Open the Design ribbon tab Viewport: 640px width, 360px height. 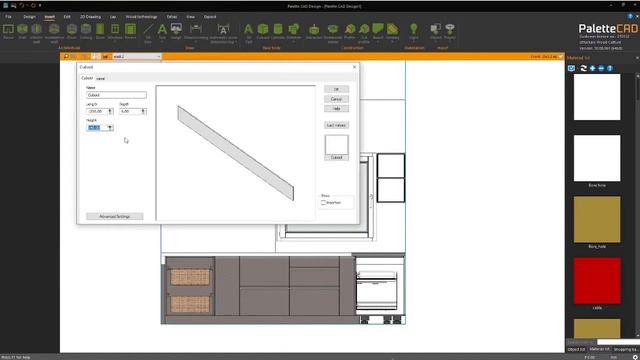(29, 17)
